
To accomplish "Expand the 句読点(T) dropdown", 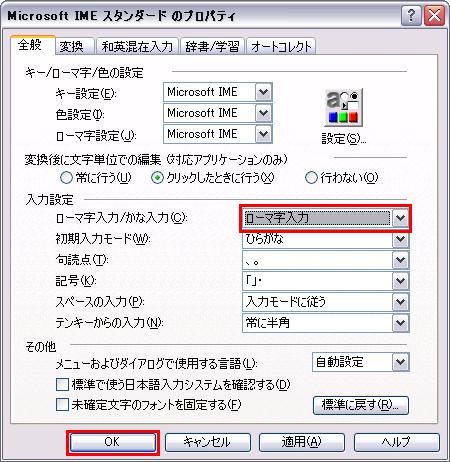I will click(x=400, y=260).
